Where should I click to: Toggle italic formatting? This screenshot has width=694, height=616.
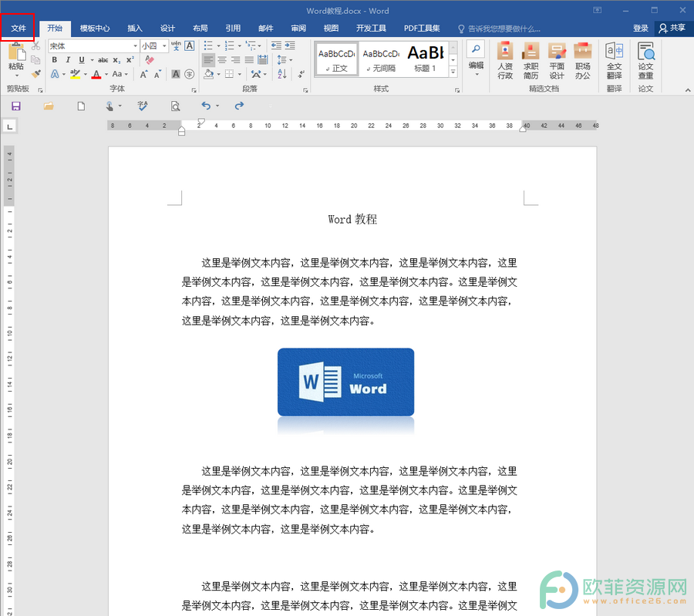click(68, 59)
